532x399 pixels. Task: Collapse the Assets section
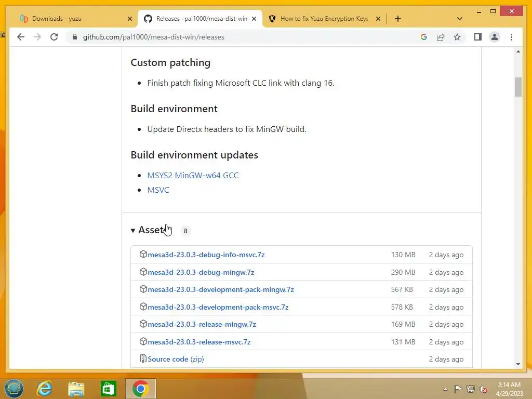click(x=152, y=230)
